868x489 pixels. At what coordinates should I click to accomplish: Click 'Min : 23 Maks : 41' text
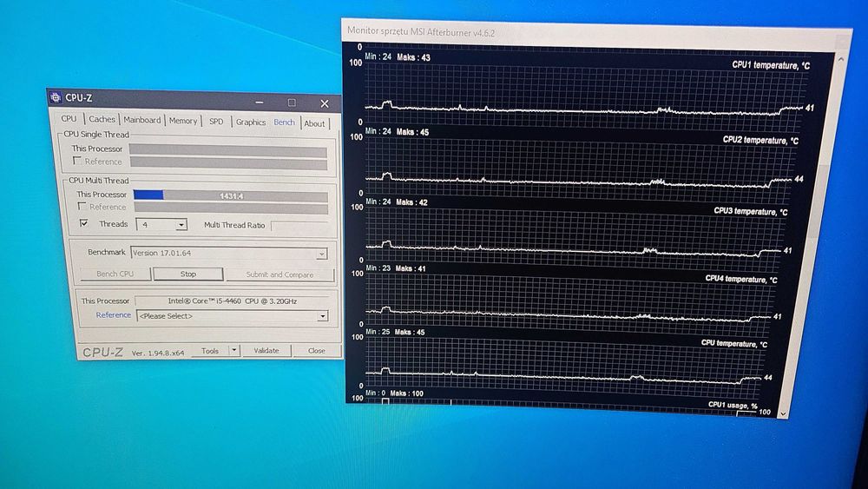pos(396,268)
